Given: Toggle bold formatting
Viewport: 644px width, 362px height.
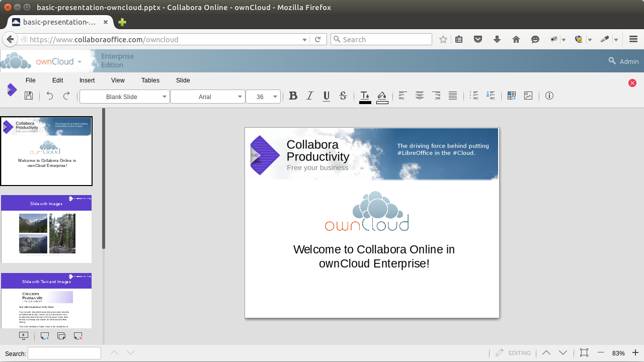Looking at the screenshot, I should [x=293, y=96].
